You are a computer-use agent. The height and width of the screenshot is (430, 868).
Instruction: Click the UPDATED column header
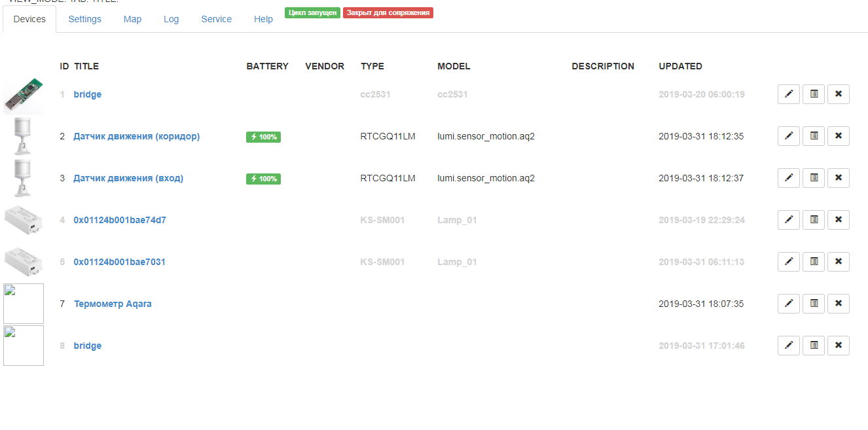(680, 66)
